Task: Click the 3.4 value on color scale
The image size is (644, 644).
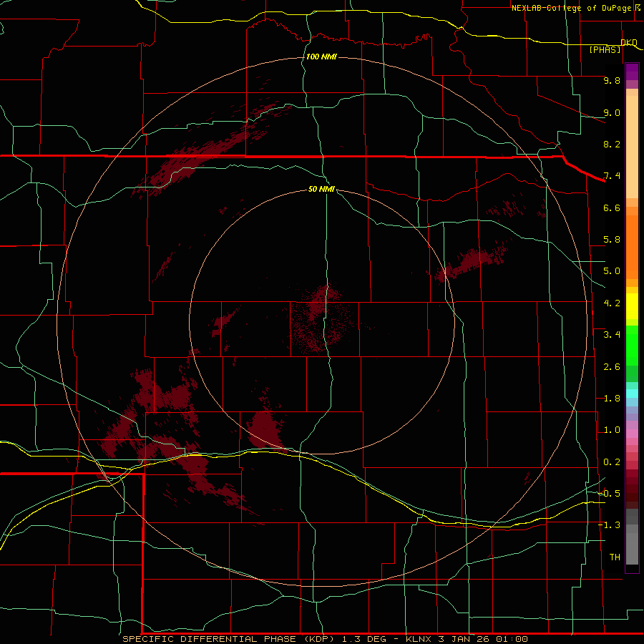Action: [x=612, y=335]
